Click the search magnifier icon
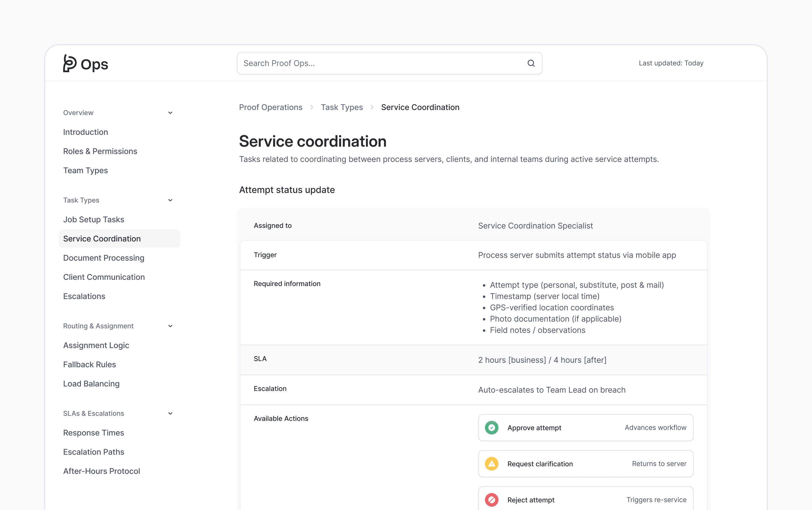The image size is (812, 510). point(531,63)
